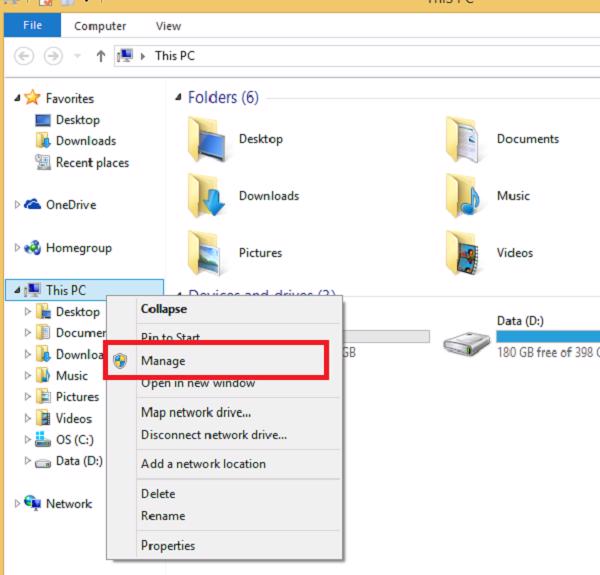Screen dimensions: 600x575
Task: Click Videos folder label in Folders
Action: [515, 253]
